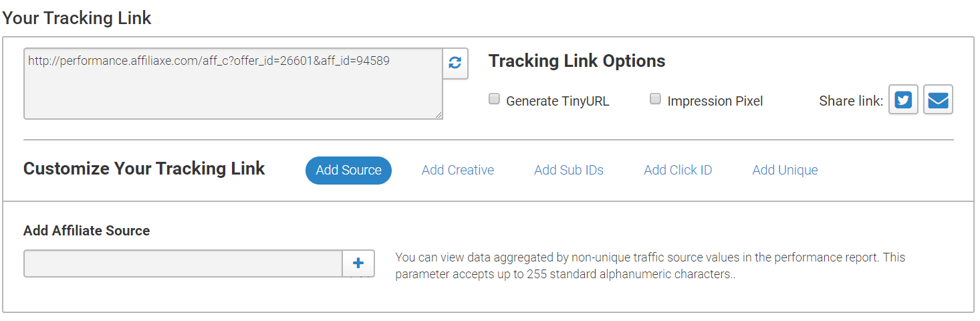Click the Tracking Link Options heading
This screenshot has height=321, width=980.
click(x=577, y=61)
